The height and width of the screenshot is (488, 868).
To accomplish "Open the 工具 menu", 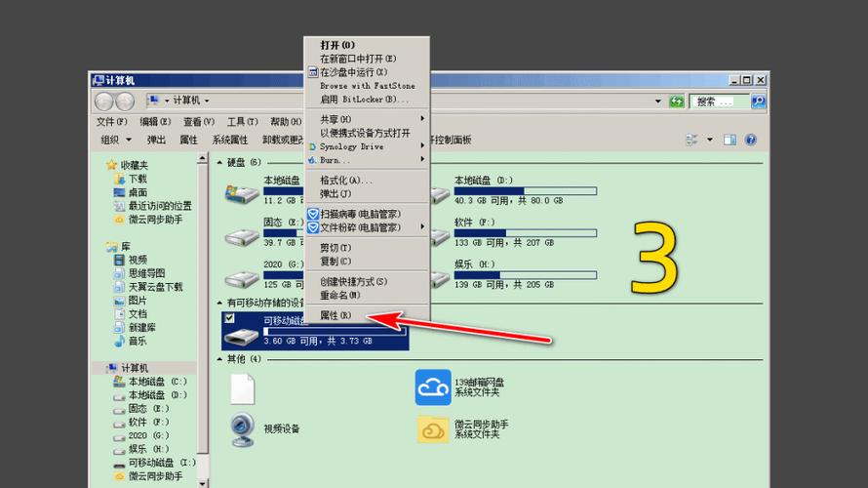I will [x=243, y=121].
